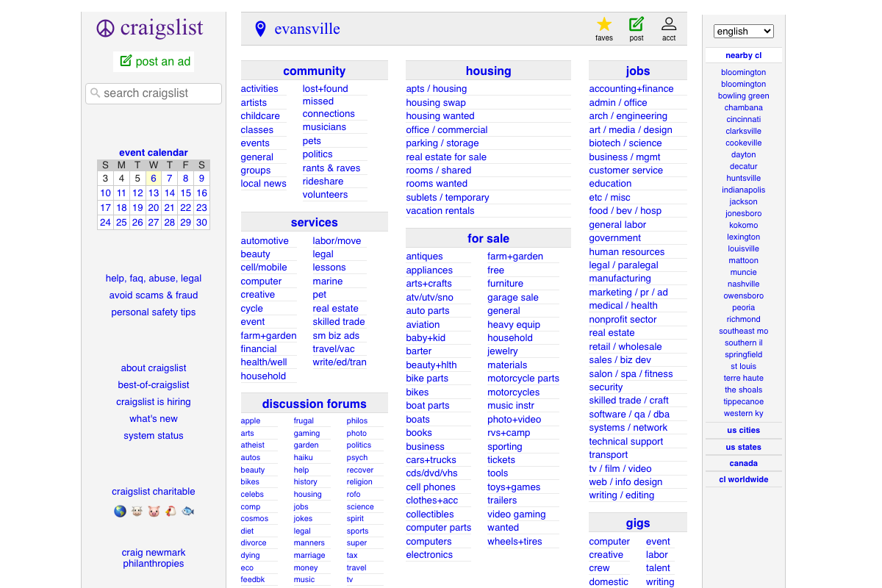The height and width of the screenshot is (588, 882).
Task: Expand the cl worldwide list
Action: click(x=744, y=479)
